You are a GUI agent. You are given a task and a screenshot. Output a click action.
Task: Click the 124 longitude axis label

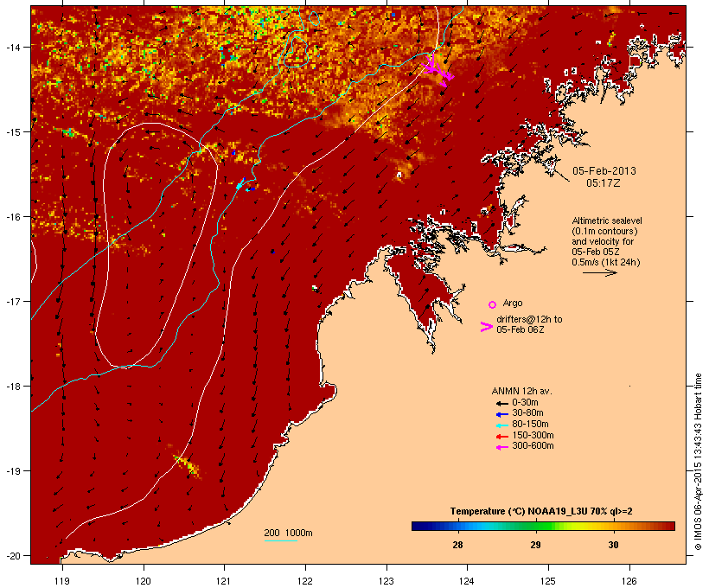pos(467,581)
